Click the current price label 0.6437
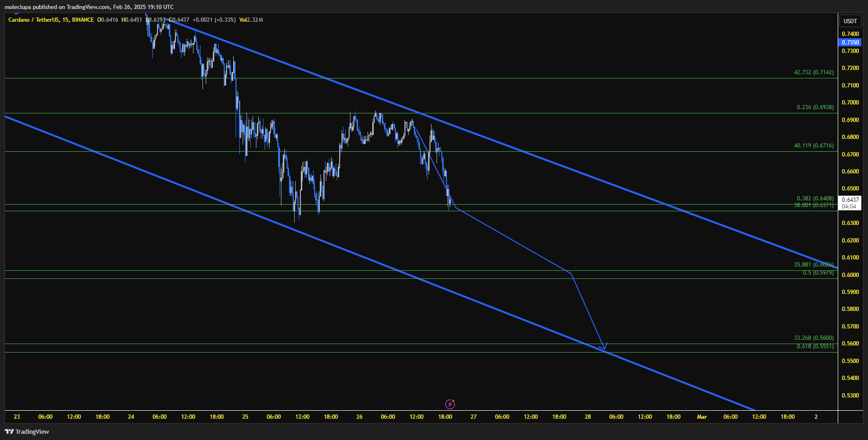Image resolution: width=868 pixels, height=440 pixels. [850, 200]
